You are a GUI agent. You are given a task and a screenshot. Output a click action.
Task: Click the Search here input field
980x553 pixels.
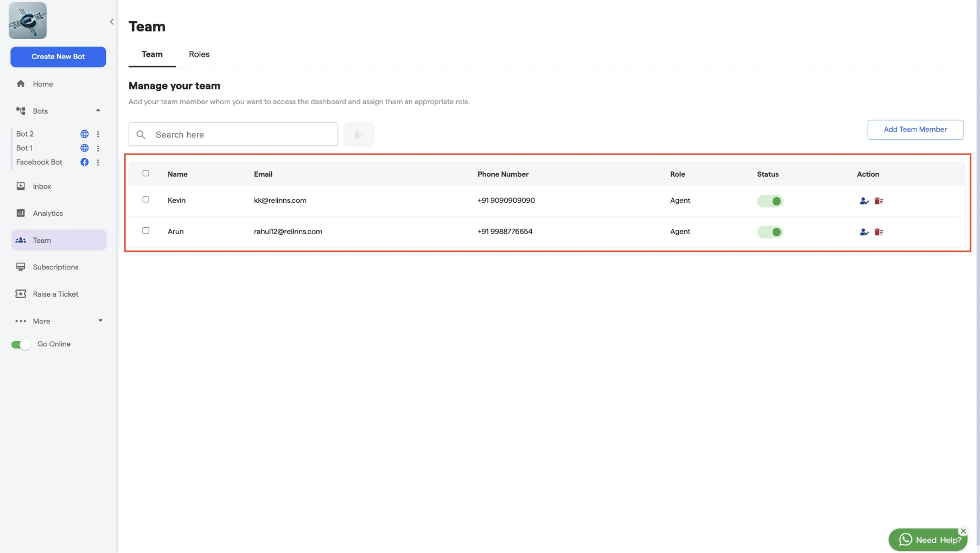pos(233,134)
